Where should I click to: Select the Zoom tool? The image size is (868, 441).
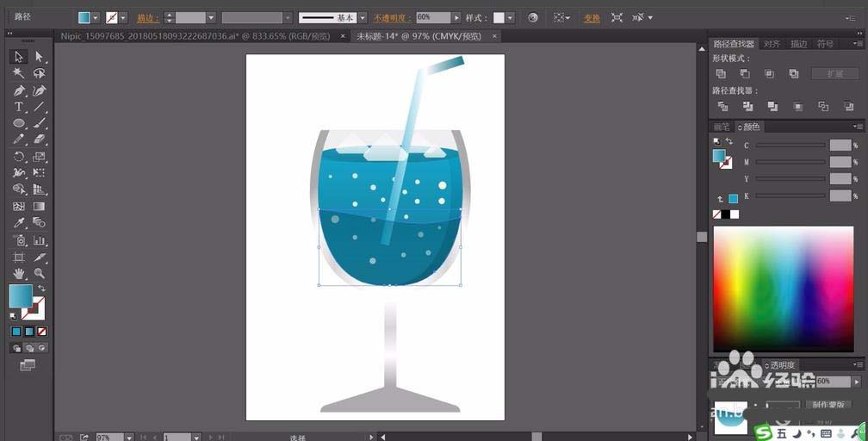pos(39,273)
